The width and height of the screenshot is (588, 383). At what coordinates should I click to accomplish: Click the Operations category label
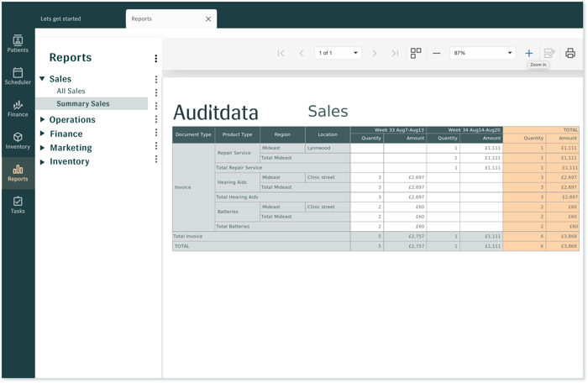pyautogui.click(x=72, y=119)
